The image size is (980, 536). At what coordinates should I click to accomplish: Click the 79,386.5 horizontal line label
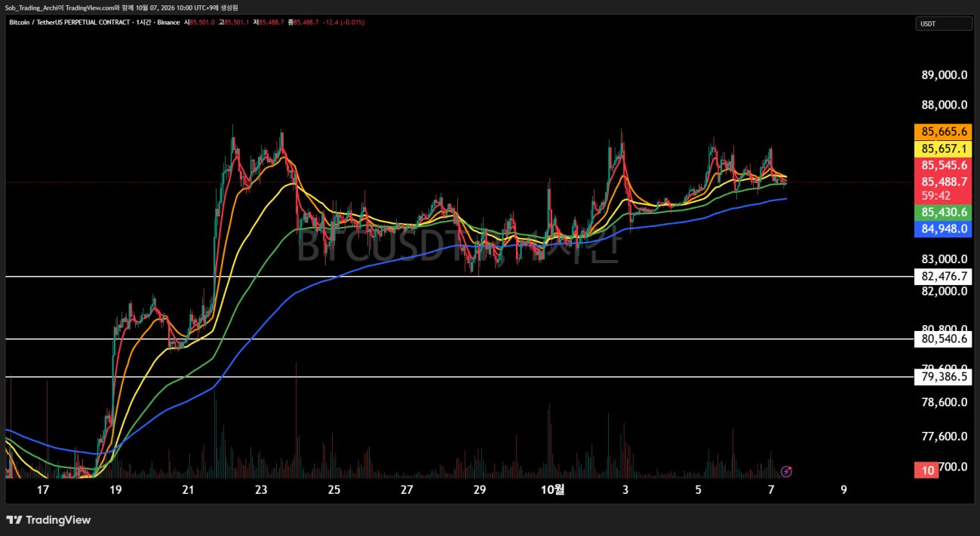[x=944, y=376]
